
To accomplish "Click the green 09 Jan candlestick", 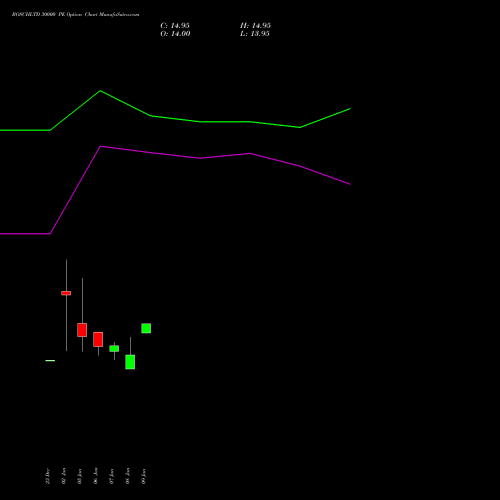I will coord(146,328).
